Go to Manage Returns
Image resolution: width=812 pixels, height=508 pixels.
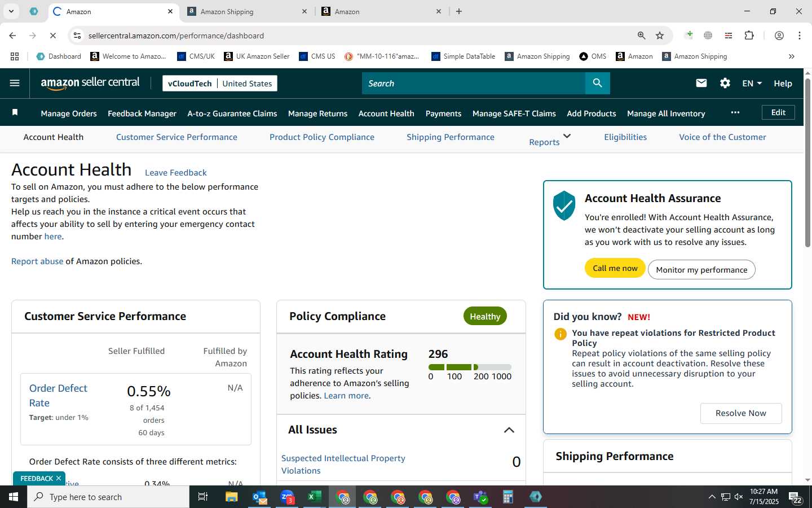[317, 113]
